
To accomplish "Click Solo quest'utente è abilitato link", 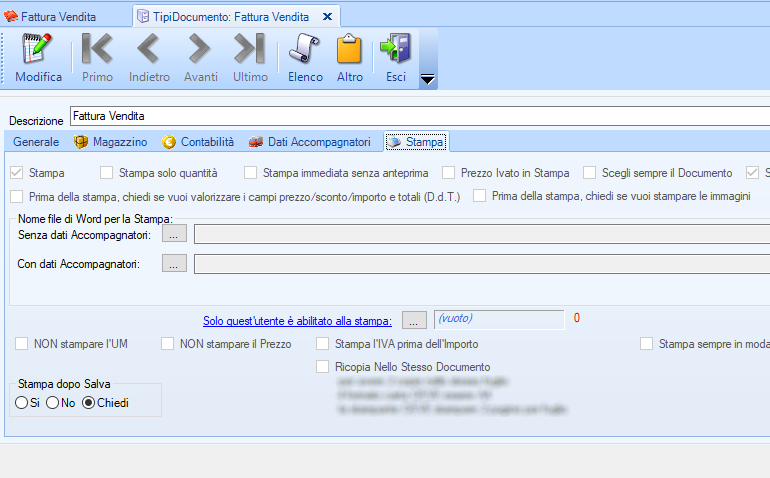I will [x=297, y=320].
